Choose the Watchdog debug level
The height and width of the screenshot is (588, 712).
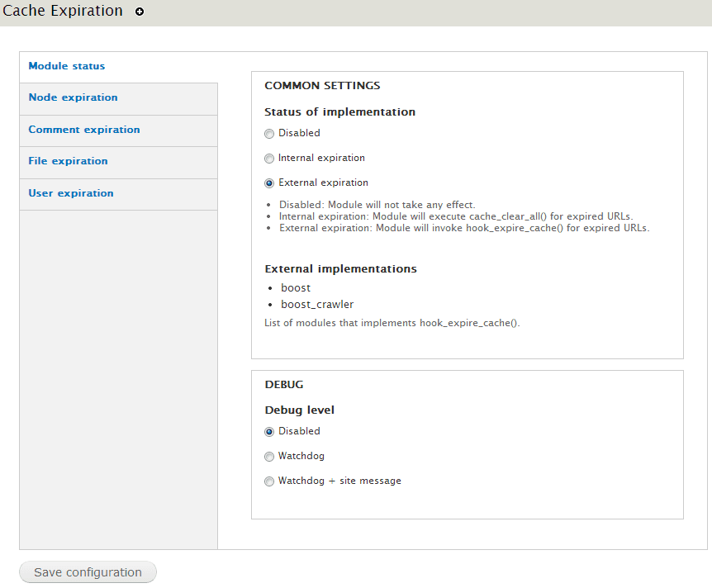click(269, 457)
